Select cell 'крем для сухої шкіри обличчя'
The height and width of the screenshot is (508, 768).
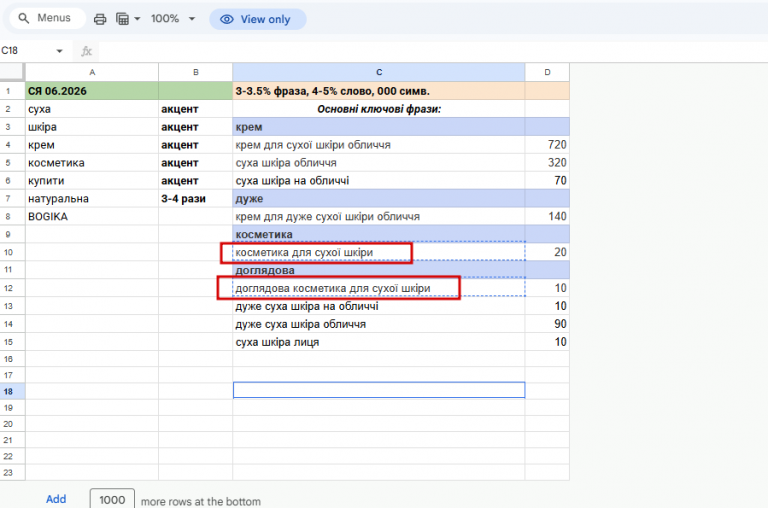click(x=379, y=145)
